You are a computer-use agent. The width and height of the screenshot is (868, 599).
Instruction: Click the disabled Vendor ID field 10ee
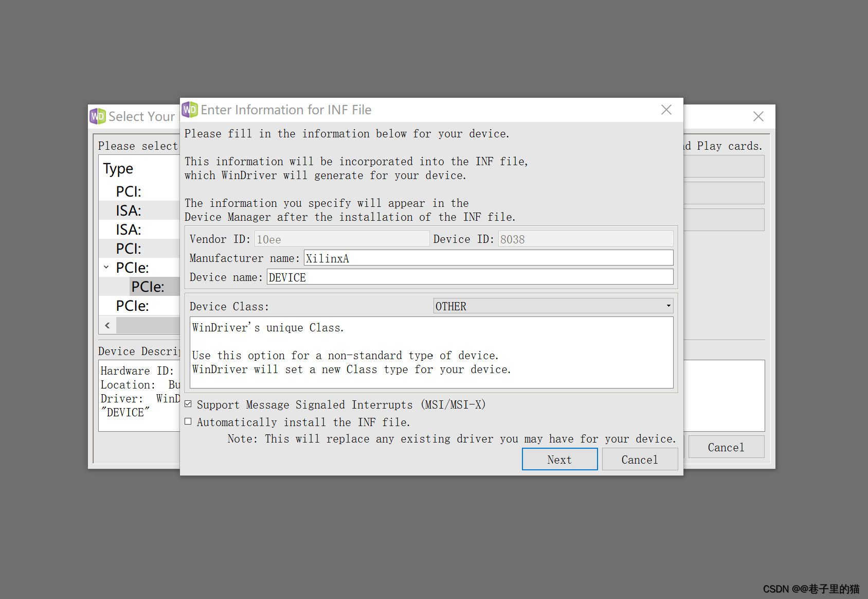coord(342,239)
